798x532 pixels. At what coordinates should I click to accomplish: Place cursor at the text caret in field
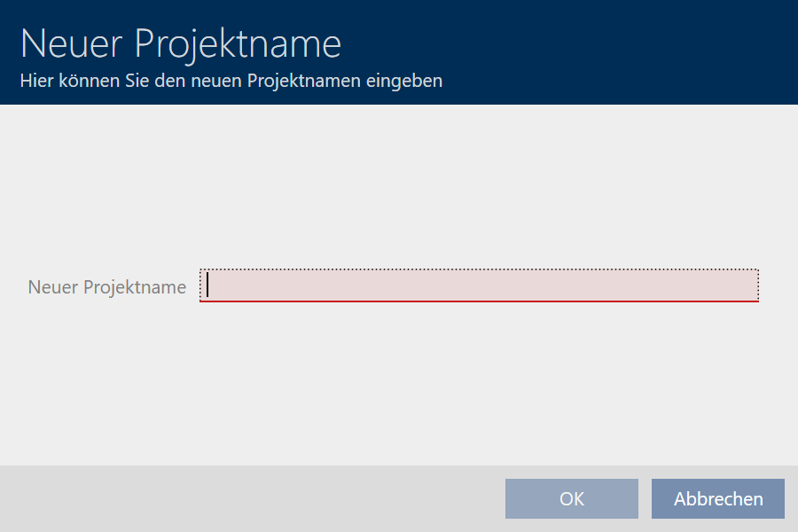click(207, 285)
